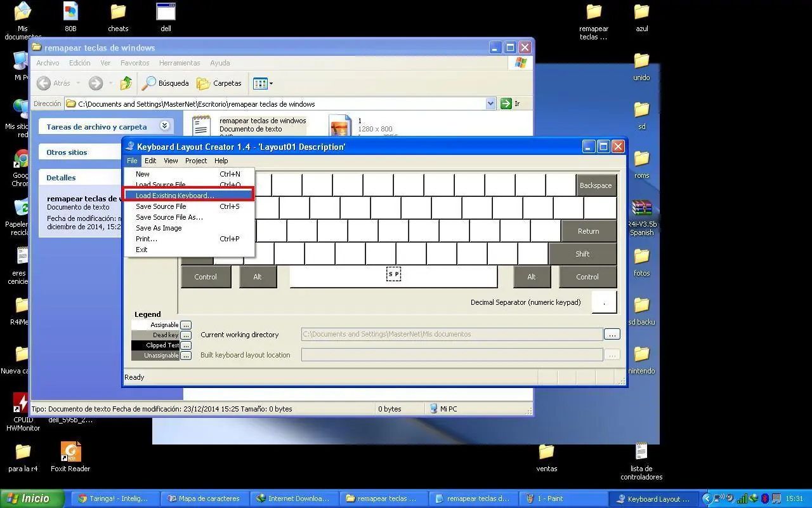This screenshot has height=508, width=812.
Task: Click the Dead key legend color swatch
Action: pyautogui.click(x=155, y=335)
